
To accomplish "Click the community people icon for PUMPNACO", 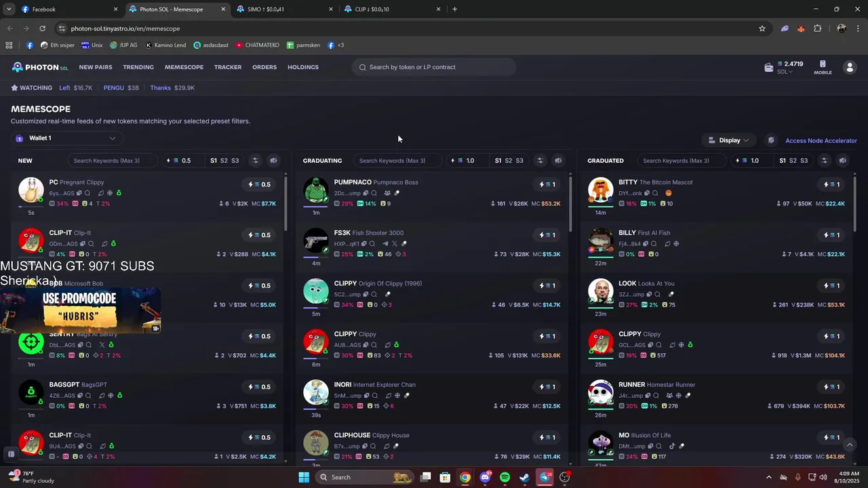I will [387, 193].
